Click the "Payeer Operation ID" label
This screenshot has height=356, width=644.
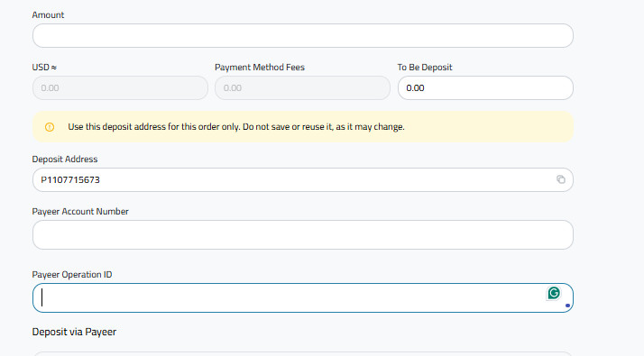coord(72,275)
